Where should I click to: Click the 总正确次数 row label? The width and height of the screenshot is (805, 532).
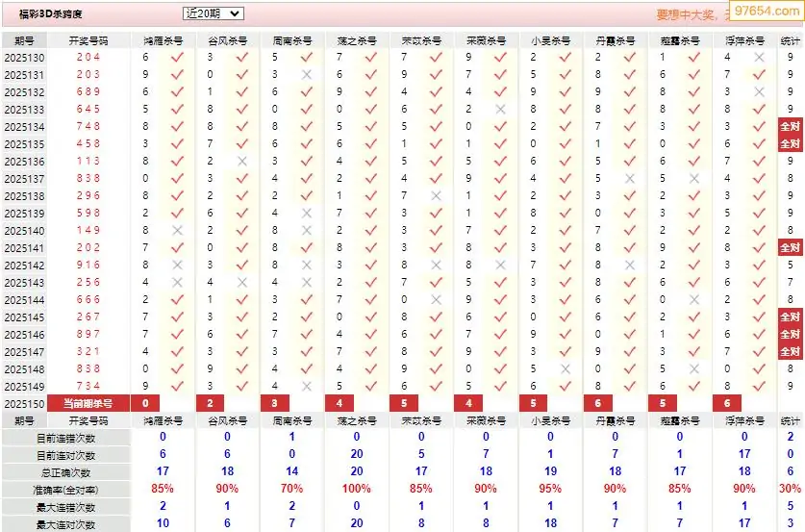[x=65, y=473]
